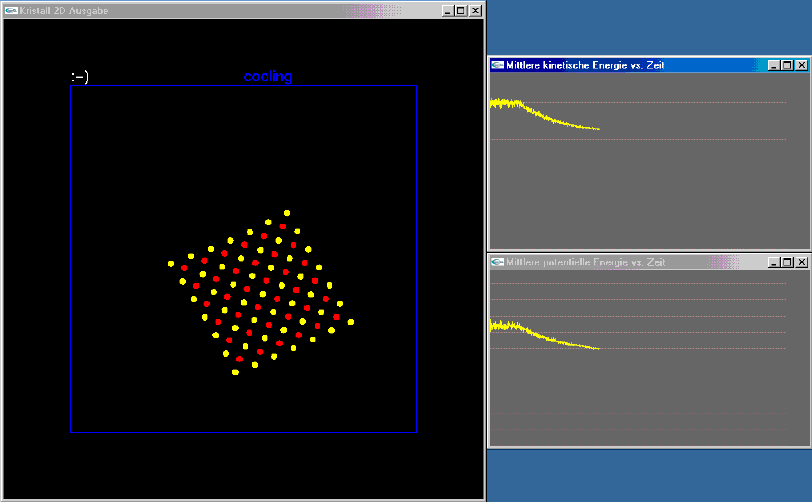The width and height of the screenshot is (812, 502).
Task: Click the Mittlere potentielle Energie window system icon
Action: (498, 262)
